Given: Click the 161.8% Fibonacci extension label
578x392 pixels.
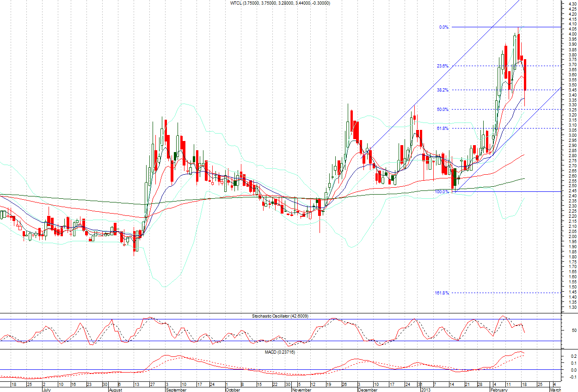Looking at the screenshot, I should coord(442,293).
